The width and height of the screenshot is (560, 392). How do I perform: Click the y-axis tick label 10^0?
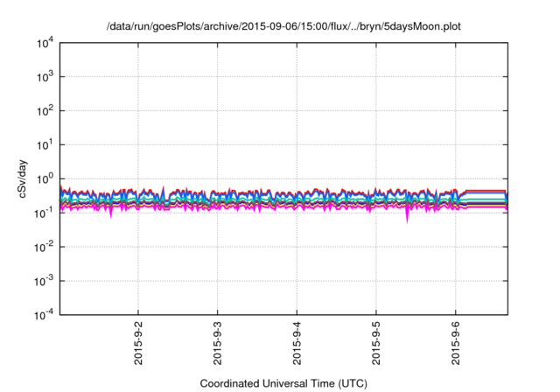click(x=45, y=178)
